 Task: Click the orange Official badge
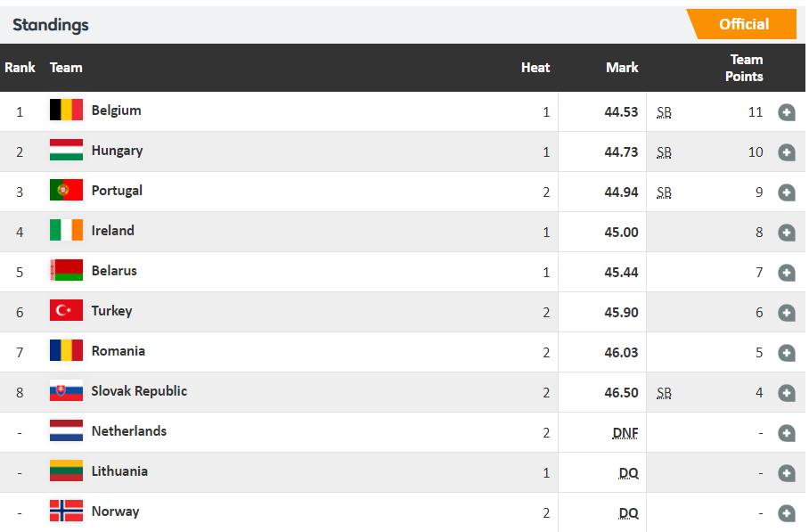point(743,24)
